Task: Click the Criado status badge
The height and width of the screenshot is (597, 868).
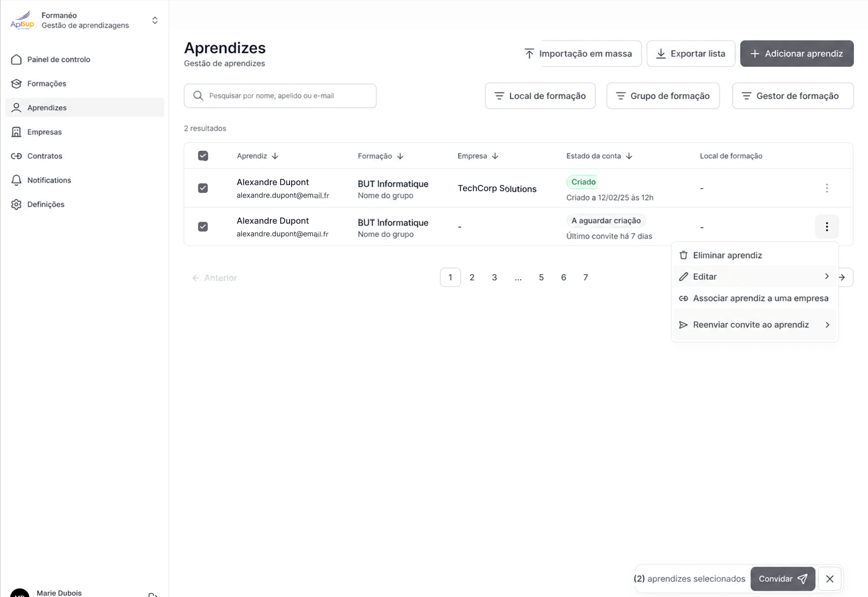Action: pyautogui.click(x=583, y=182)
